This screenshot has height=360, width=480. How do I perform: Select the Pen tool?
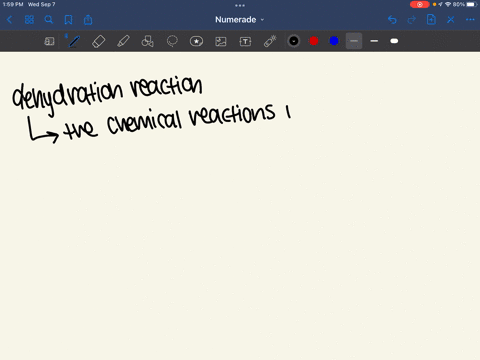tap(74, 41)
